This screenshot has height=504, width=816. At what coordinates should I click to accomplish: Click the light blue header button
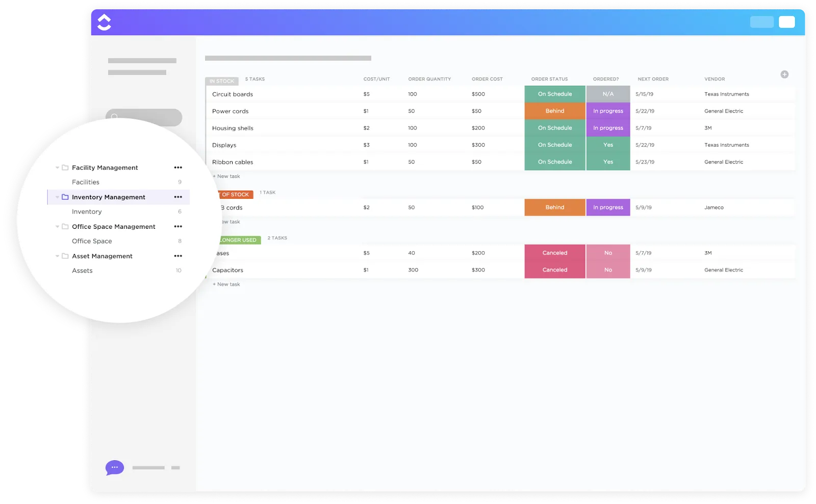(x=761, y=22)
